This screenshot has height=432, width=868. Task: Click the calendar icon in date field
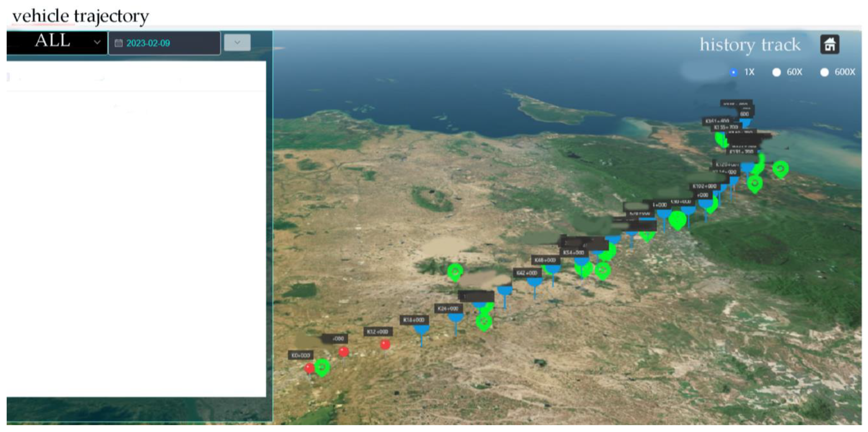[118, 43]
